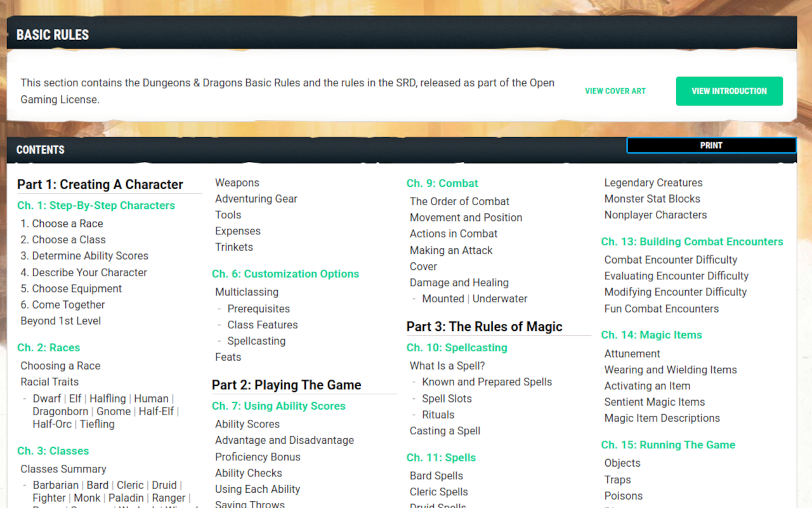Screen dimensions: 812x508
Task: Open Ch. 3: Classes chapter
Action: click(x=53, y=451)
